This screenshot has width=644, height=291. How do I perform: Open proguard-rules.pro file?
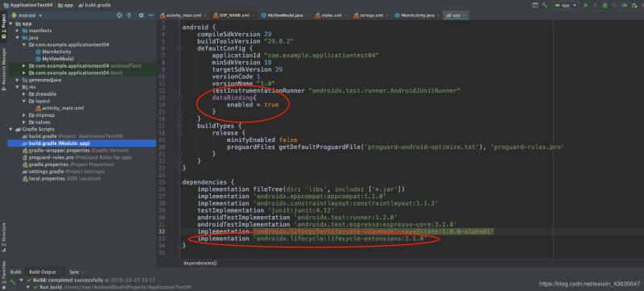(76, 157)
